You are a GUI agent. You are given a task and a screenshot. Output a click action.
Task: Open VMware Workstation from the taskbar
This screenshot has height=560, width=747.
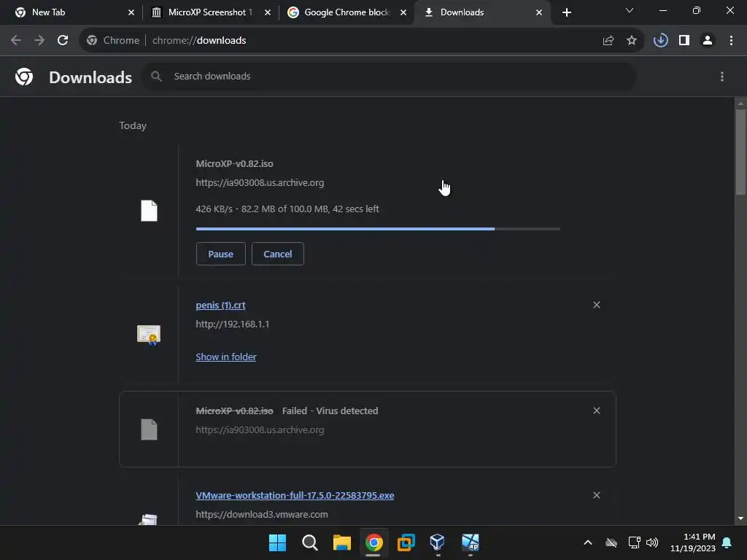[x=406, y=542]
